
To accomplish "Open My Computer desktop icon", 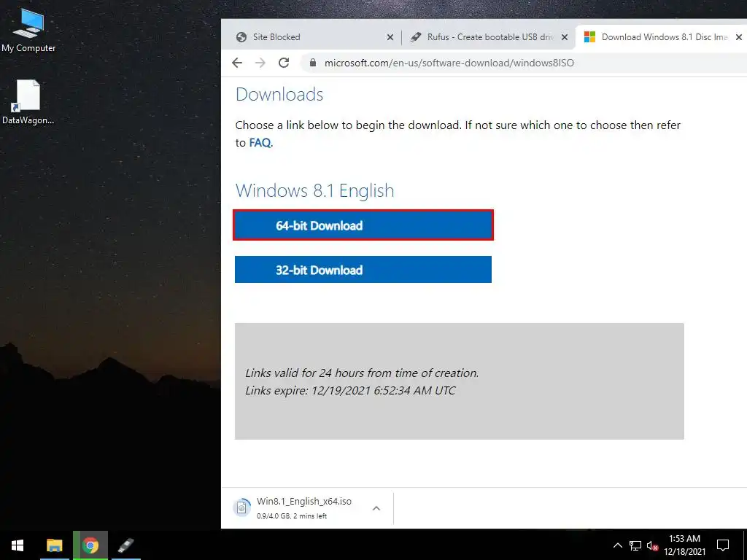I will [x=28, y=30].
